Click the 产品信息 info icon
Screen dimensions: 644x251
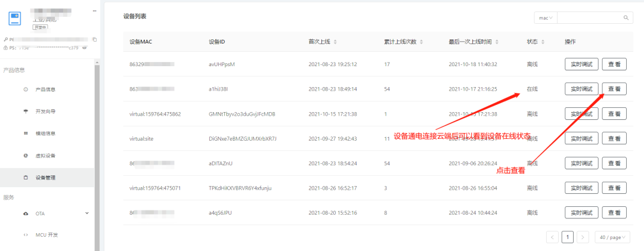click(26, 89)
